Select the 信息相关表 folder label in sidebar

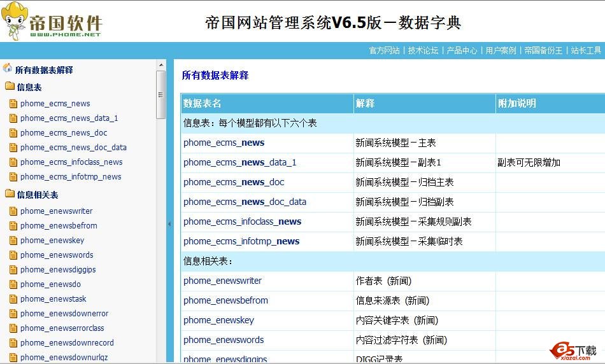tap(38, 195)
